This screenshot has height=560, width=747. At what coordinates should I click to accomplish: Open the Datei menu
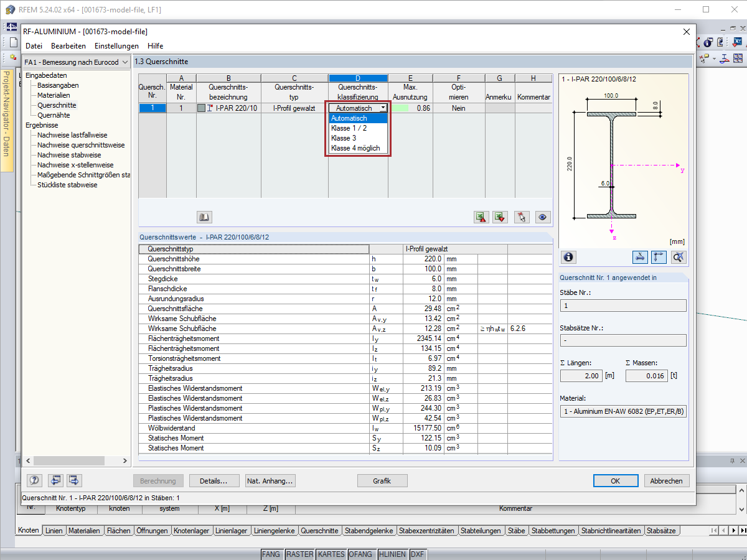pos(34,46)
